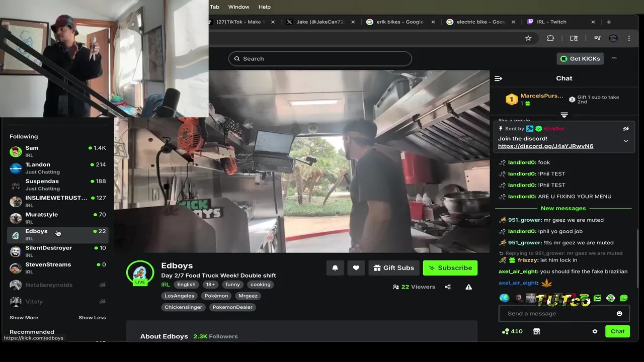
Task: Click landlord0 username on 'fook' message
Action: tap(522, 163)
